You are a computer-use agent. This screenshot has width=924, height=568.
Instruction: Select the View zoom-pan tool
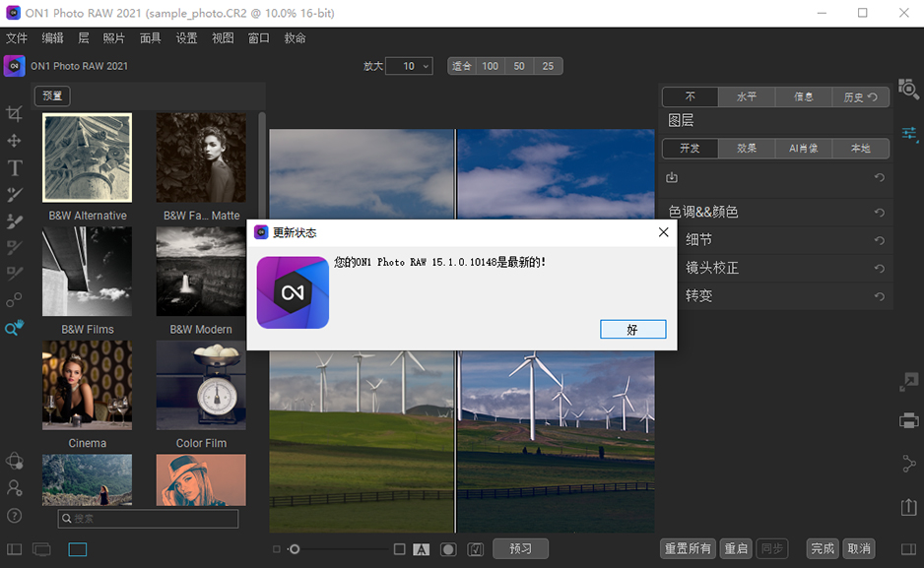[14, 327]
